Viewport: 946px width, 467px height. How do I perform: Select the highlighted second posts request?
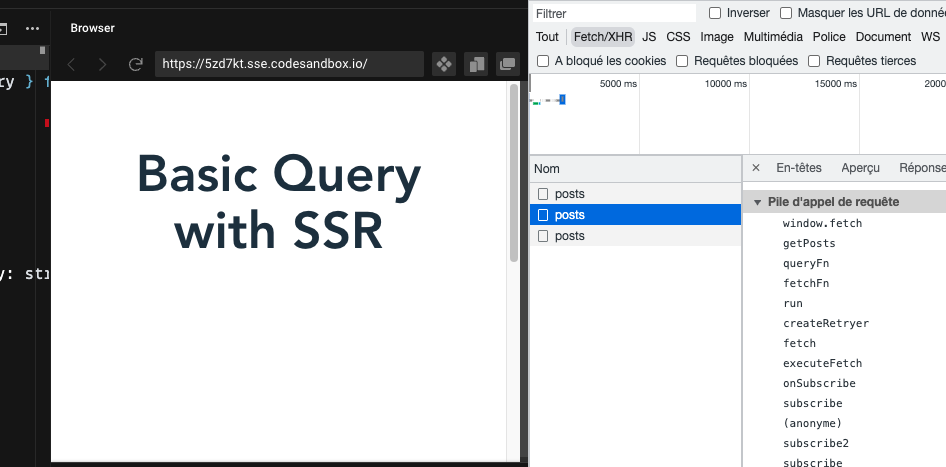click(635, 215)
